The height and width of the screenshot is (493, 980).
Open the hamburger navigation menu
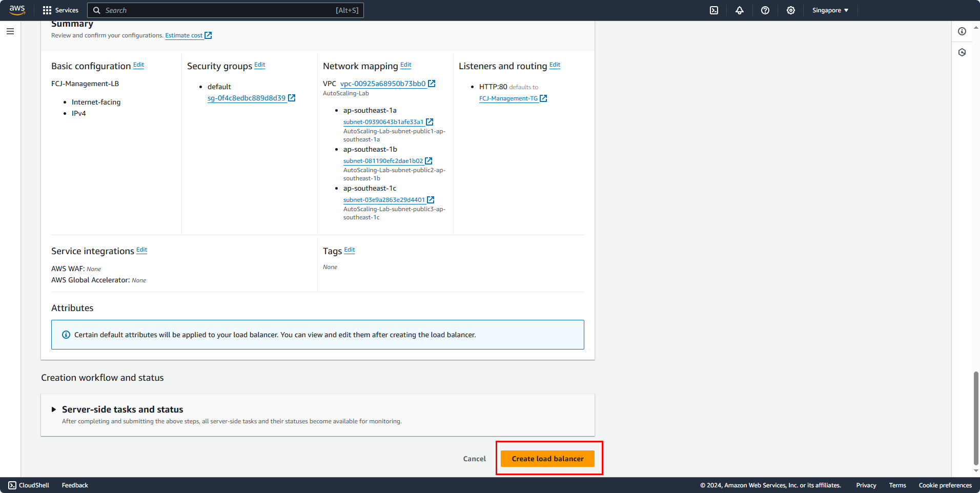[10, 31]
